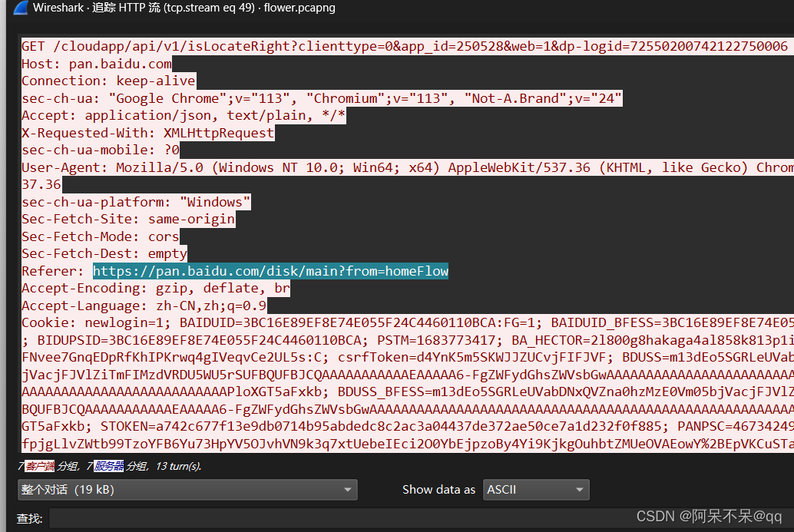Click the 13 turn(s) status text
The width and height of the screenshot is (794, 532).
point(178,466)
